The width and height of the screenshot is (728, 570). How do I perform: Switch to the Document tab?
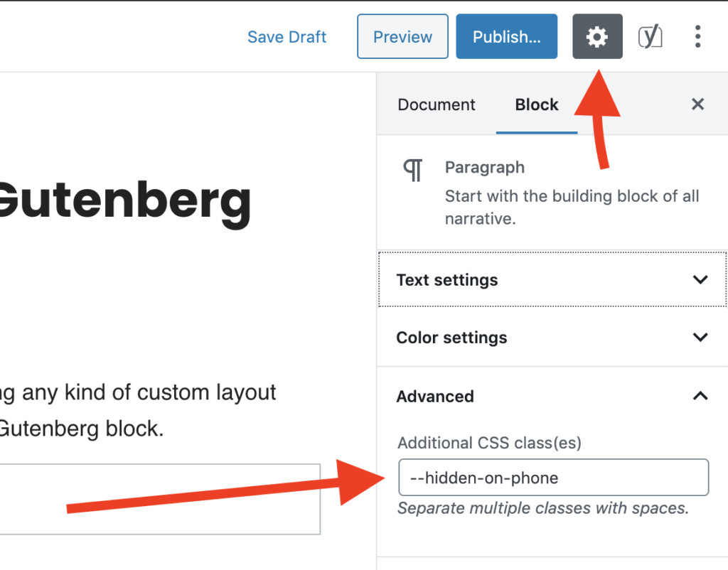pyautogui.click(x=437, y=104)
